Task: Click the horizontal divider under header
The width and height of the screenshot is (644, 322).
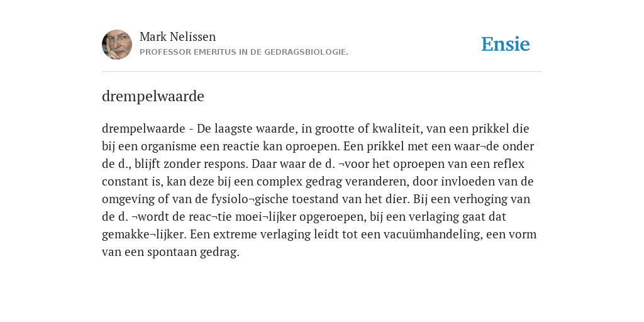Action: pos(322,72)
